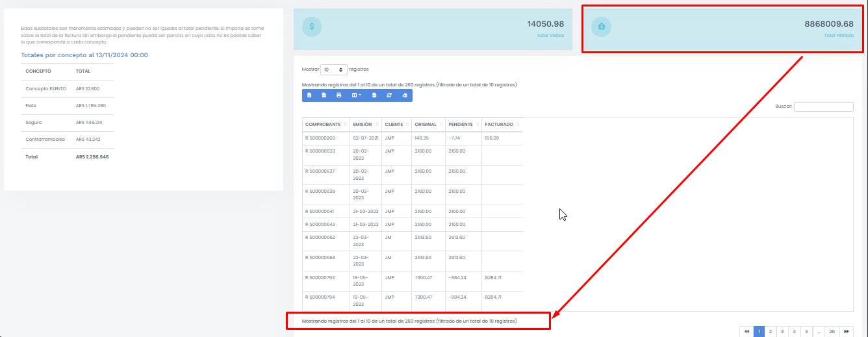
Task: Select pagination page 1
Action: coord(759,331)
